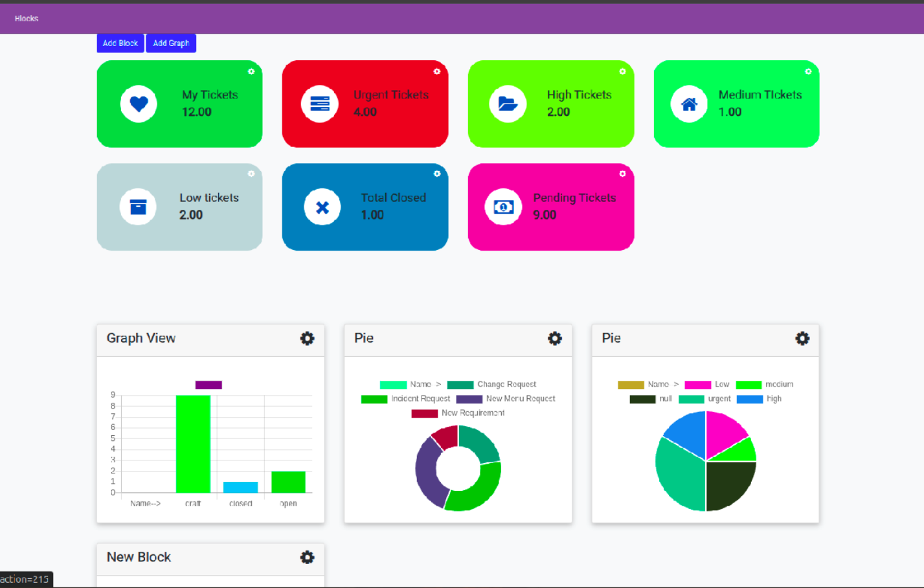924x588 pixels.
Task: Expand settings gear on the priority Pie panel
Action: click(x=802, y=338)
